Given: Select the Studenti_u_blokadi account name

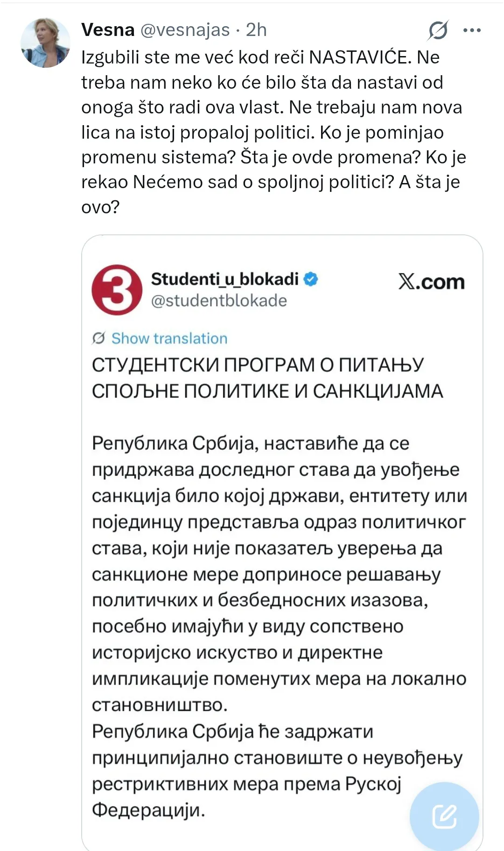Looking at the screenshot, I should (224, 279).
